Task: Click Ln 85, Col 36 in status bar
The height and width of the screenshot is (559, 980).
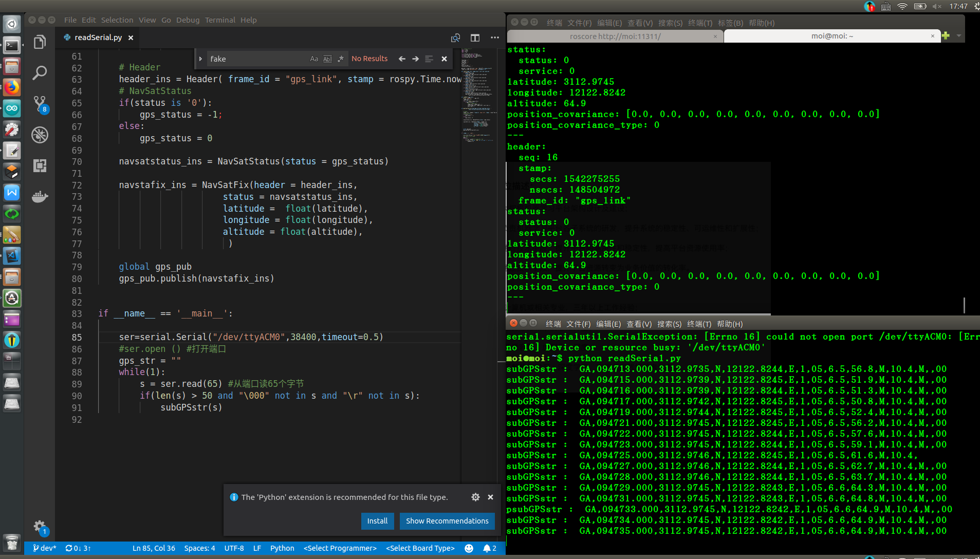Action: pos(154,548)
